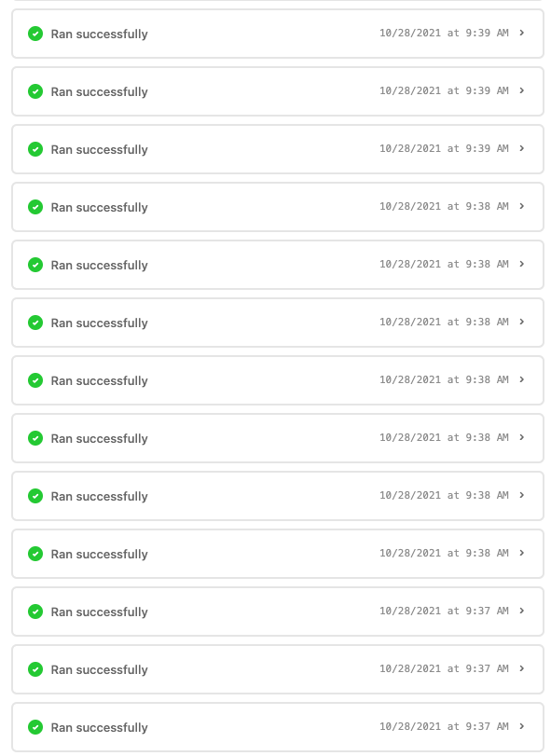The height and width of the screenshot is (756, 551).
Task: Click green check icon on middle 9:39 AM run
Action: coord(35,91)
